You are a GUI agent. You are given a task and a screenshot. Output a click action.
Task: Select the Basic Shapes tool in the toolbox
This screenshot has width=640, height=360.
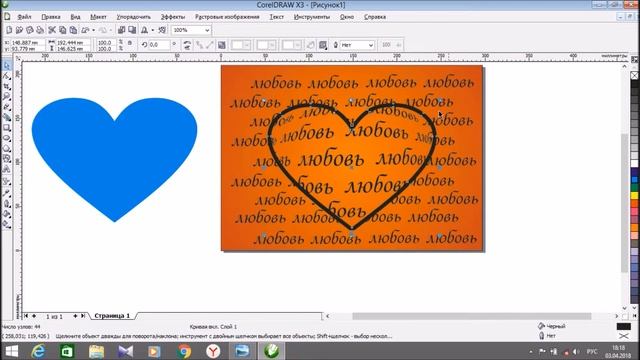coord(7,159)
